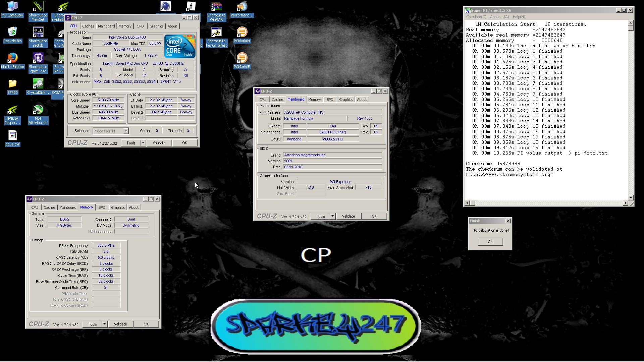This screenshot has height=362, width=644.
Task: Click the BIOS date 03/11/2010 field
Action: click(x=332, y=167)
